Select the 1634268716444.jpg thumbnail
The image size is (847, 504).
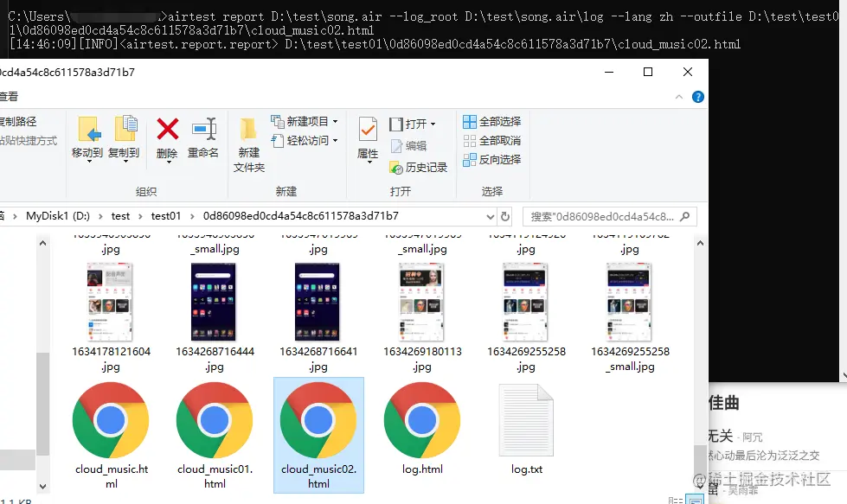[x=214, y=302]
